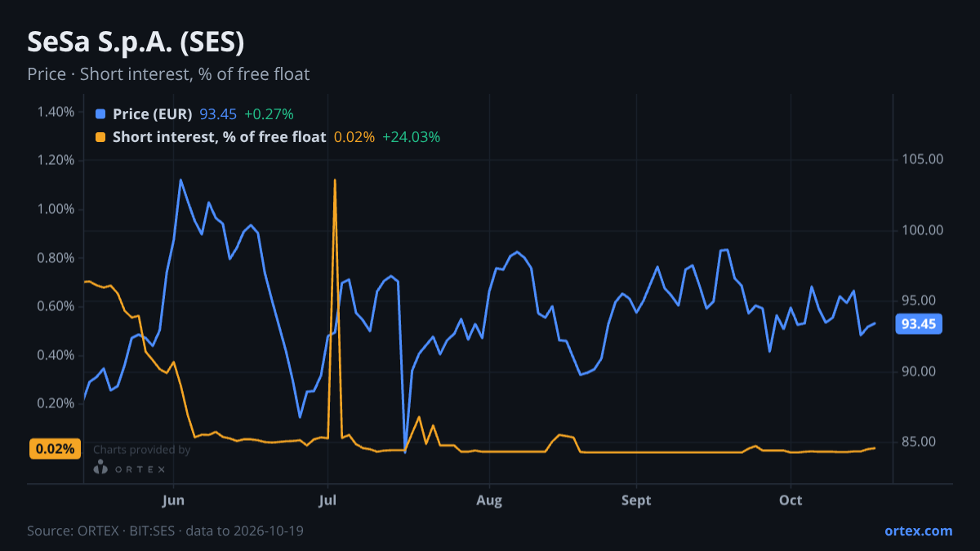Click the '+0.27%' price change value
980x551 pixels.
(x=269, y=114)
